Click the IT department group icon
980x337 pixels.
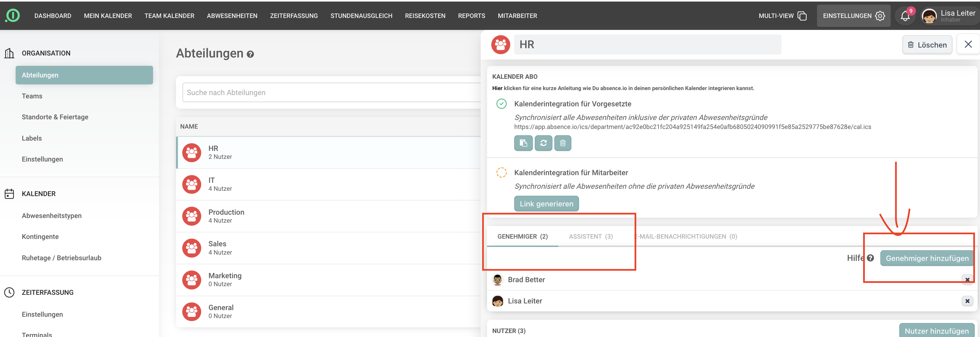pyautogui.click(x=192, y=184)
